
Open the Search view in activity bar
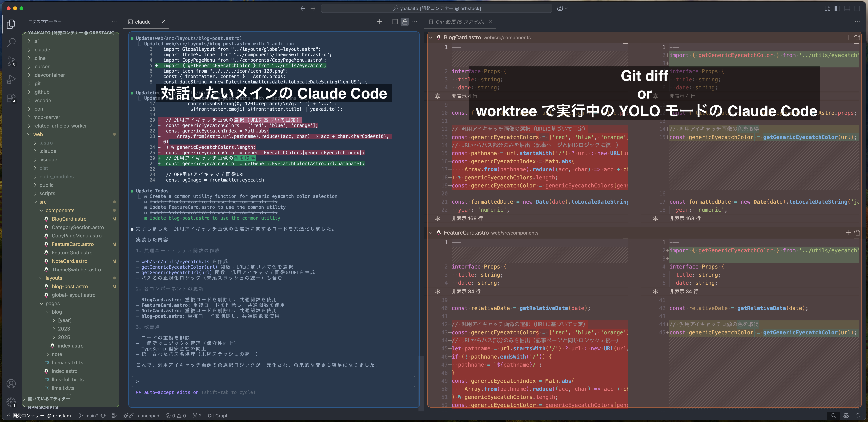(11, 42)
